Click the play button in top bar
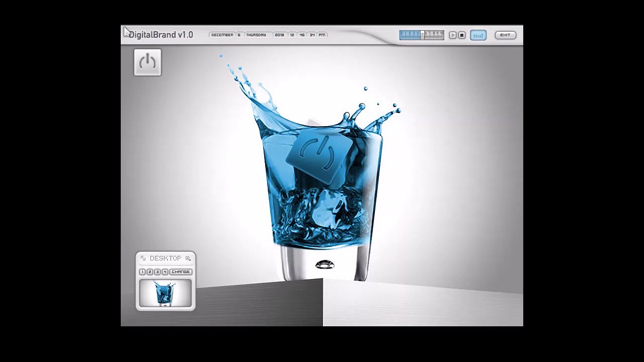 coord(453,35)
